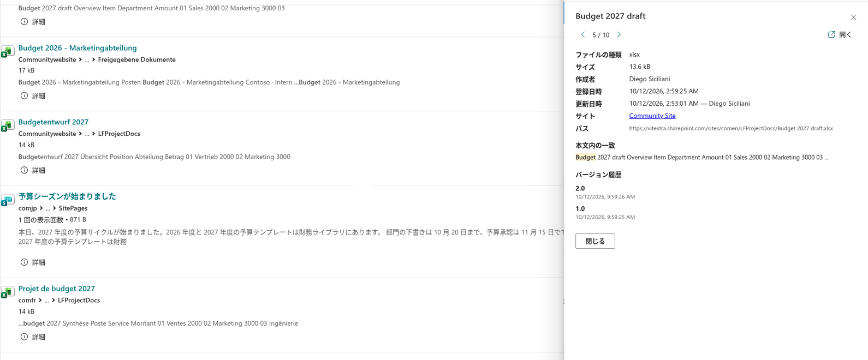Click the 13.6 kB size value
Viewport: 868px width, 360px height.
click(x=640, y=67)
